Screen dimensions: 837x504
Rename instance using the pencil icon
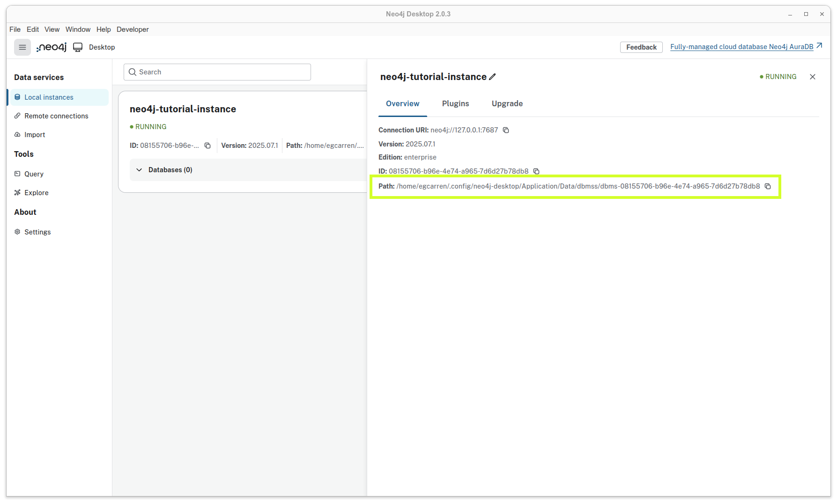coord(492,77)
